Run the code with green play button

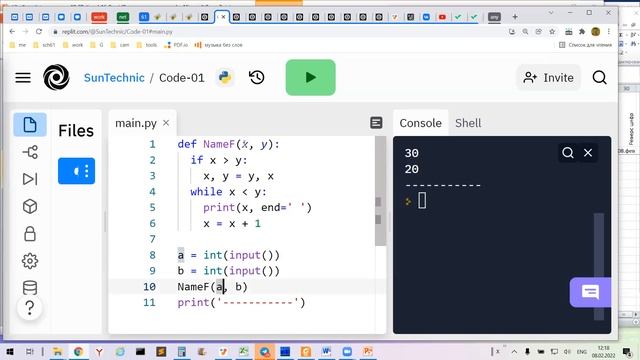pyautogui.click(x=311, y=77)
